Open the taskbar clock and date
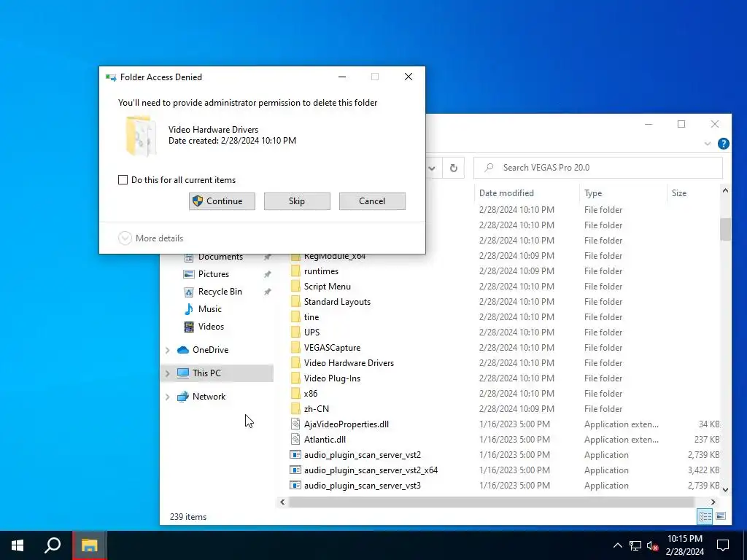Screen dimensions: 747x560 (x=684, y=545)
